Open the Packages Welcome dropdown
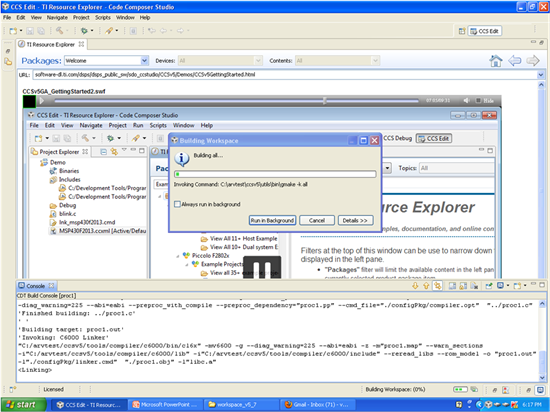This screenshot has width=550, height=412. [x=144, y=61]
